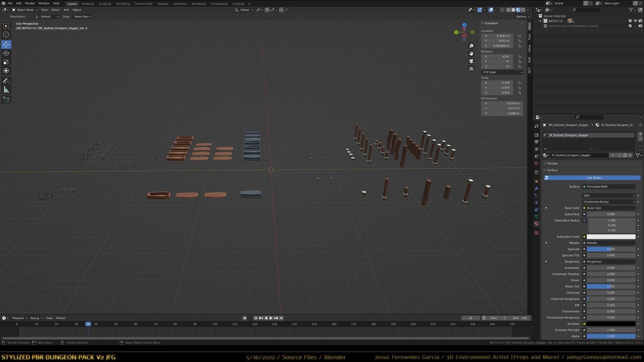Open the Scene properties tab
Image resolution: width=644 pixels, height=362 pixels.
(x=536, y=156)
